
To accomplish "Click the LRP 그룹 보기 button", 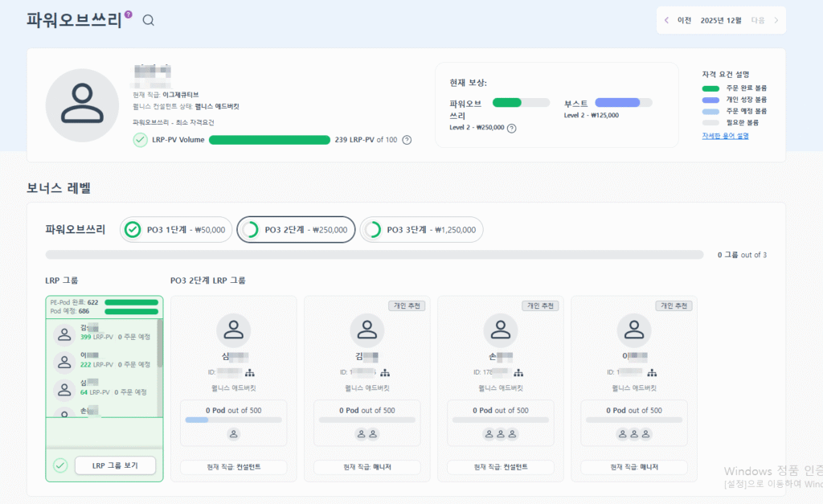I will pos(115,465).
